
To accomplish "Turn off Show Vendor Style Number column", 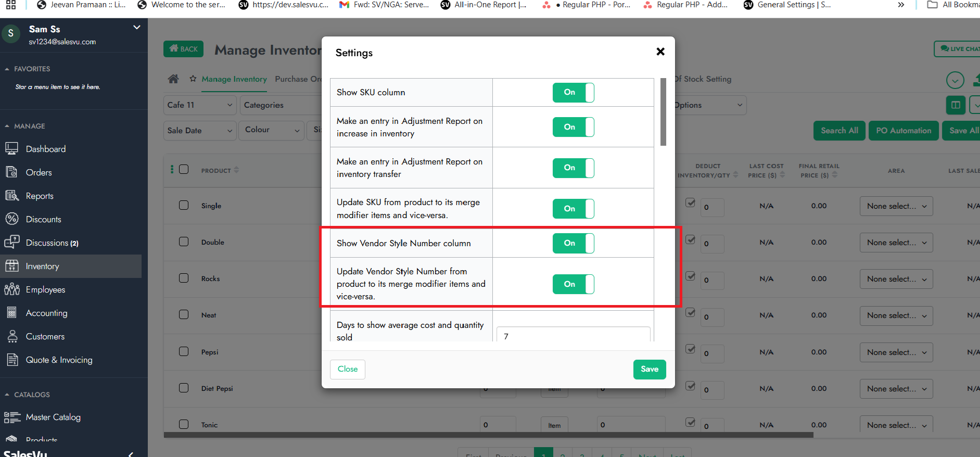I will 573,243.
